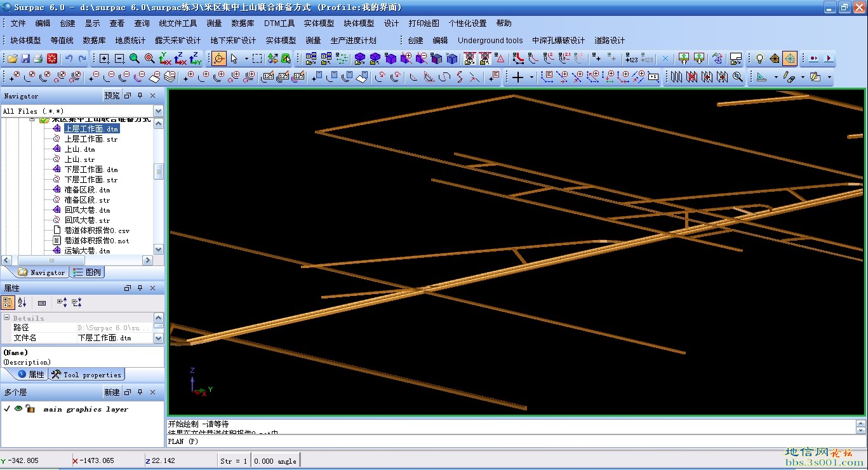The height and width of the screenshot is (470, 868).
Task: Open dropdown arrow beside plus crosshair tool
Action: click(531, 77)
